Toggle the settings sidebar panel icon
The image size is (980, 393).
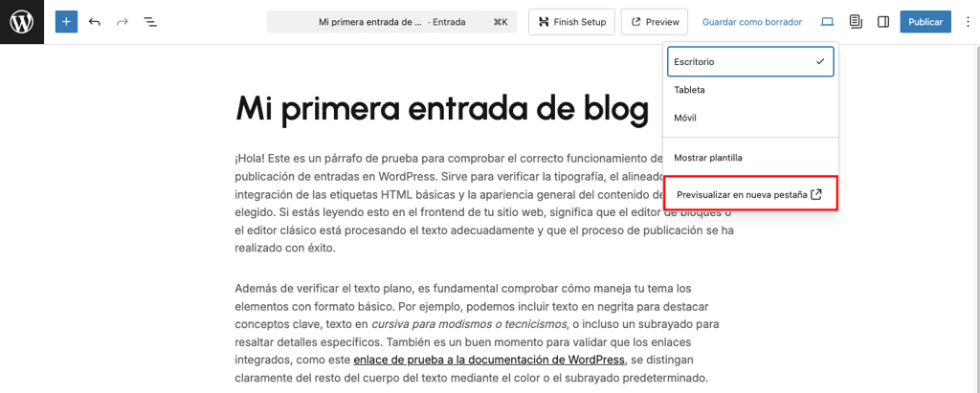click(x=883, y=22)
